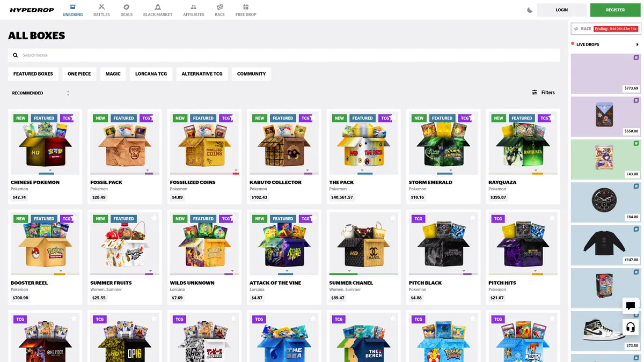
Task: Favorite the Chinese Pokemon box star
Action: coord(75,117)
